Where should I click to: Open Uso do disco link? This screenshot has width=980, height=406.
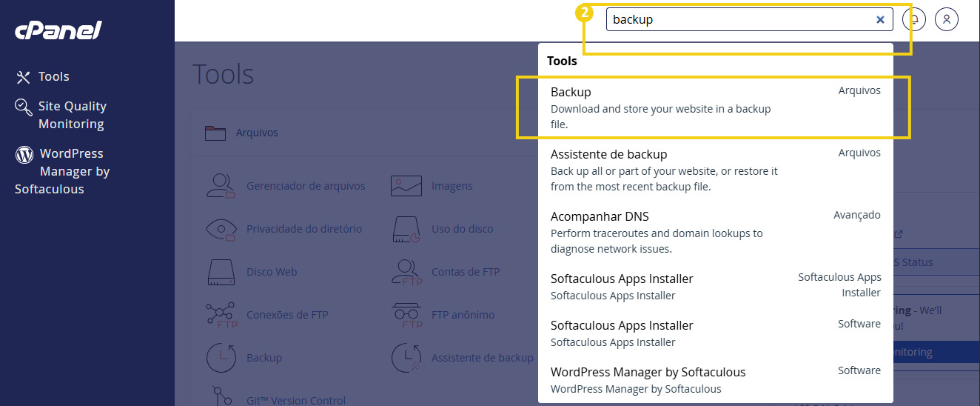(x=462, y=229)
